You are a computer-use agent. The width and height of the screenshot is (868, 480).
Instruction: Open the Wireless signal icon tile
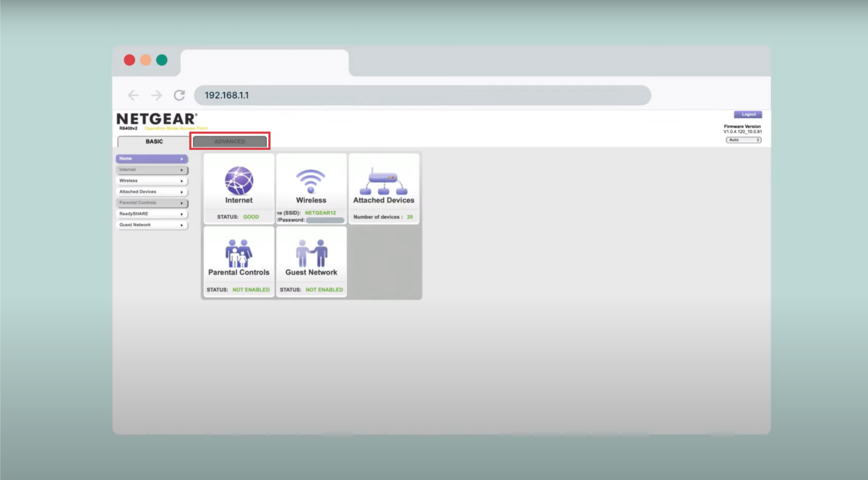coord(311,181)
